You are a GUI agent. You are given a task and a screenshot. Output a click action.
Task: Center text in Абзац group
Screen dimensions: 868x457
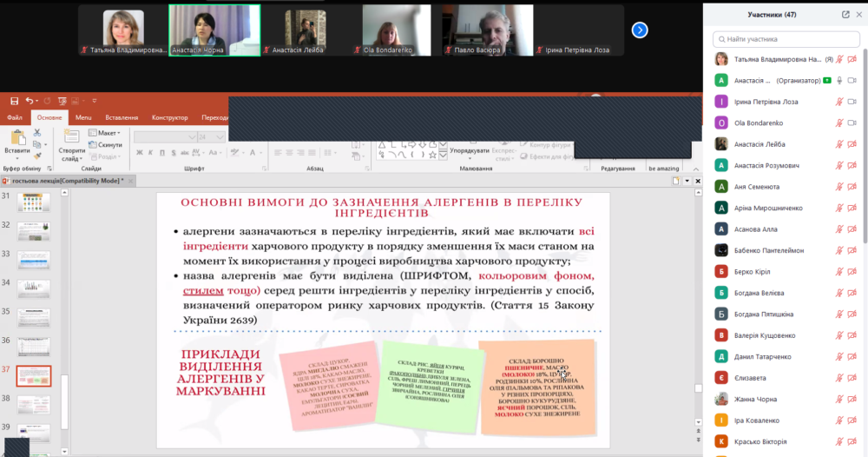coord(290,153)
